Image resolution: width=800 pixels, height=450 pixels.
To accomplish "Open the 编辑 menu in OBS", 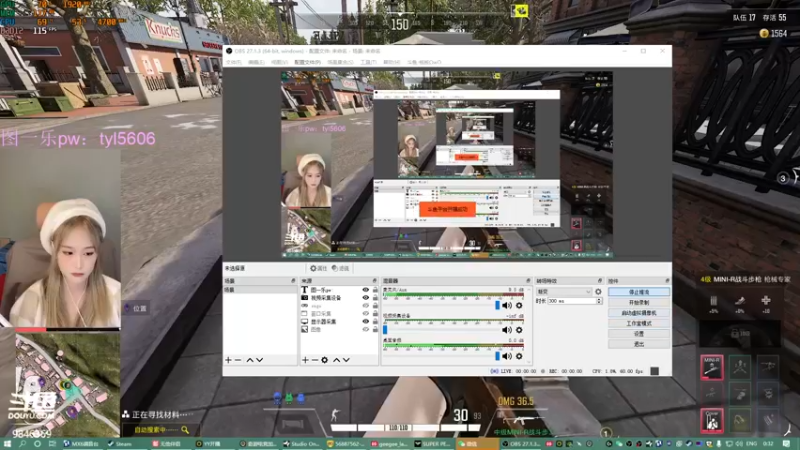I will [x=256, y=62].
